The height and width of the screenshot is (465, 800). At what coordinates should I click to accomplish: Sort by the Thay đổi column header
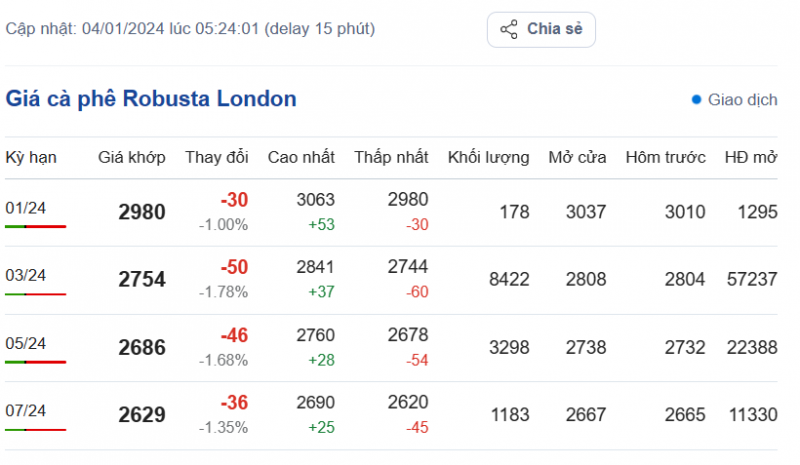216,157
